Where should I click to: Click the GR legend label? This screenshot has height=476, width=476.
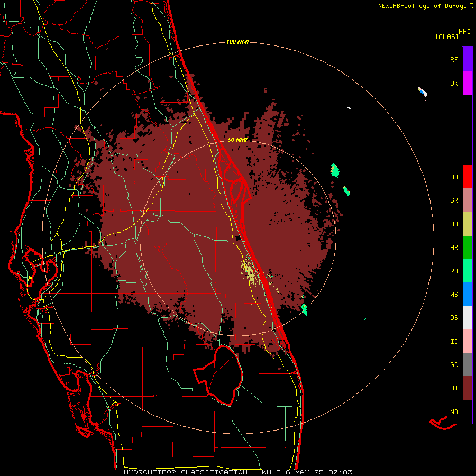coord(454,200)
